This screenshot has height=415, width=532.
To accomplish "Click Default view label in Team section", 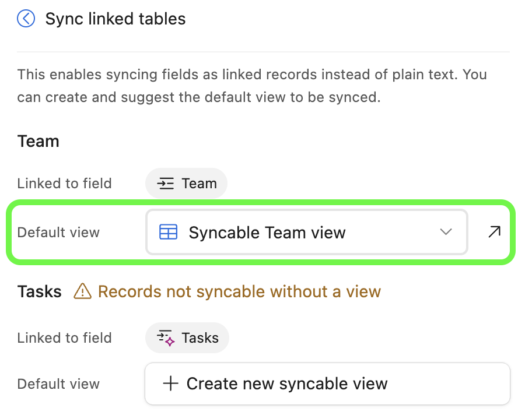I will pyautogui.click(x=58, y=233).
